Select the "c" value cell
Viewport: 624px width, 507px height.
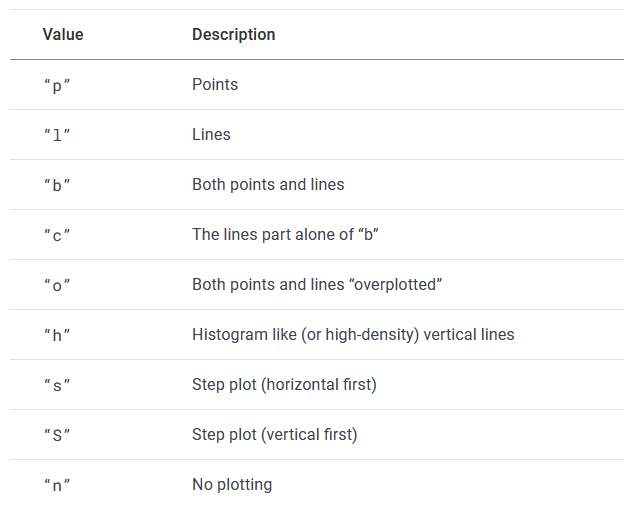click(58, 235)
